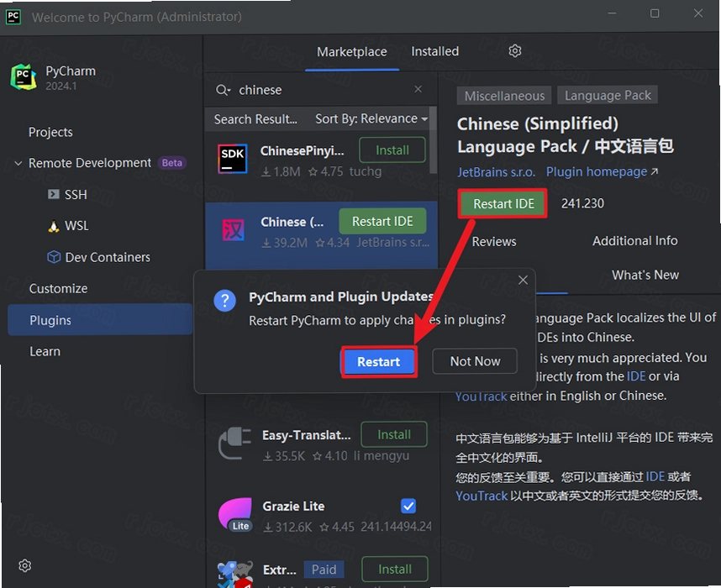Click the Language Pack tag

click(x=608, y=95)
